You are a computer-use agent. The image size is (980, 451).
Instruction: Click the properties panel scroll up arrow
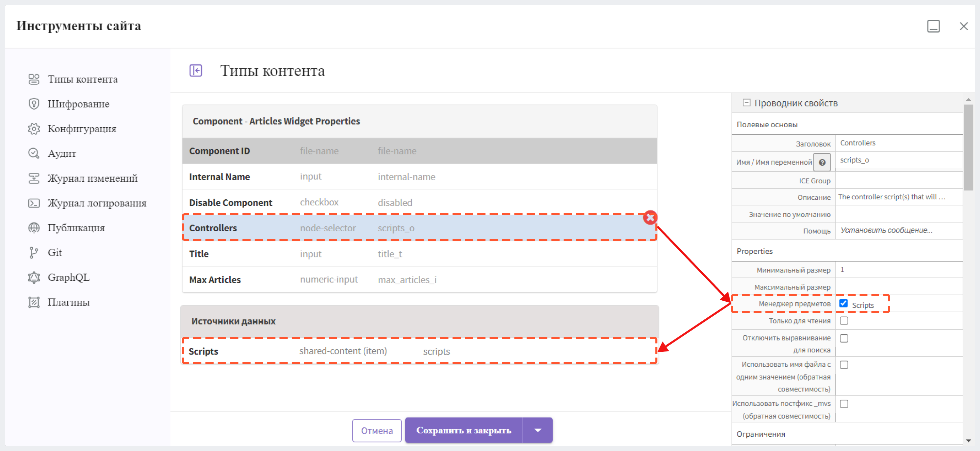968,99
